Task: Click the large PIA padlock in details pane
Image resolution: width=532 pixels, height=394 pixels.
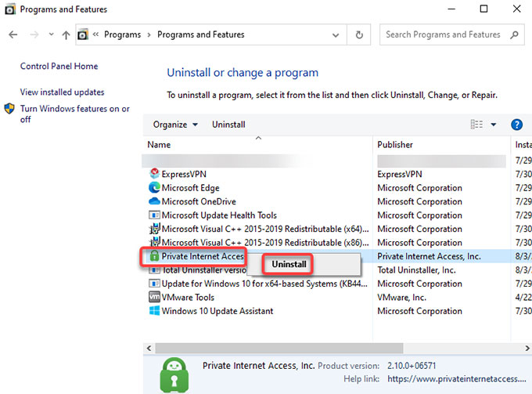Action: click(x=174, y=375)
